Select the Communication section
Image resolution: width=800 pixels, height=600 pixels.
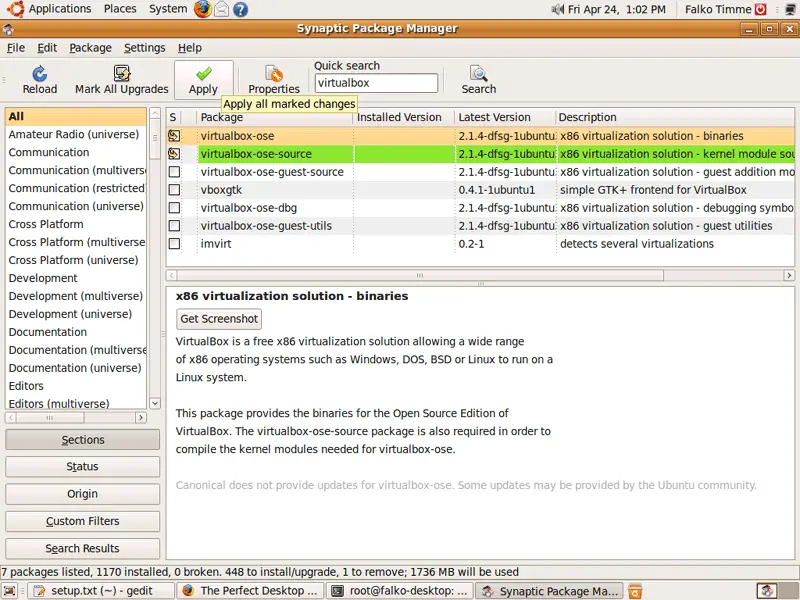coord(76,152)
